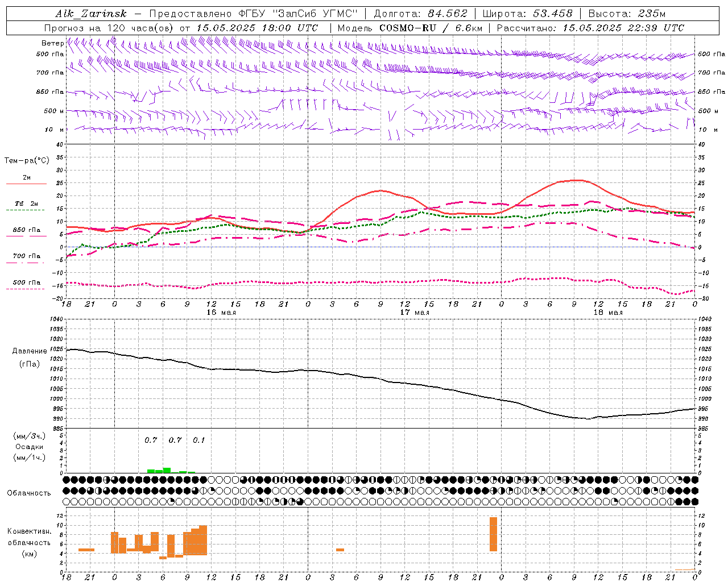Select the 'Долгота: 84.562' longitude value
This screenshot has height=582, width=728.
(x=420, y=14)
